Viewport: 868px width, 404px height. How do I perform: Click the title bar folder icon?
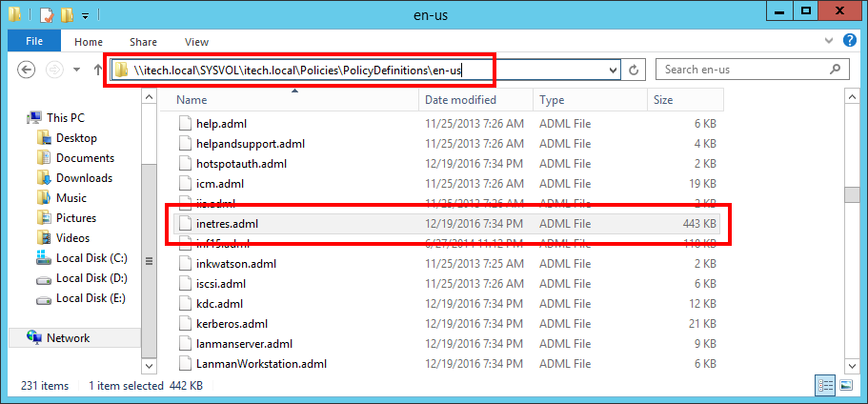(15, 15)
